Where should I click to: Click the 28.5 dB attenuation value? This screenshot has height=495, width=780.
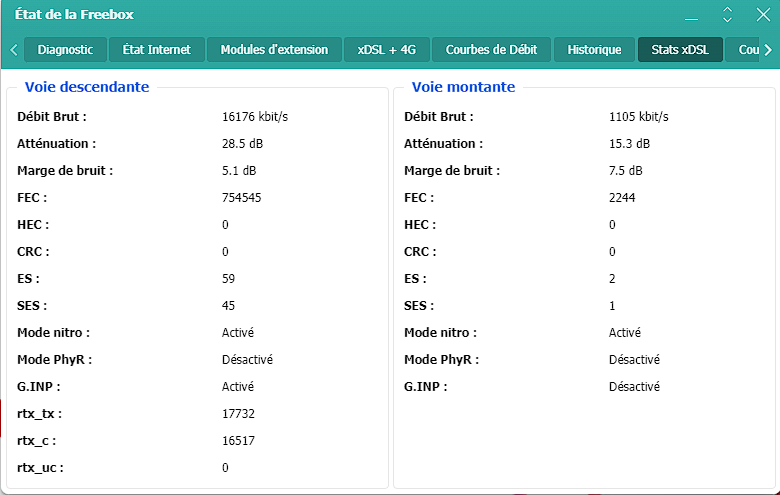(x=242, y=144)
